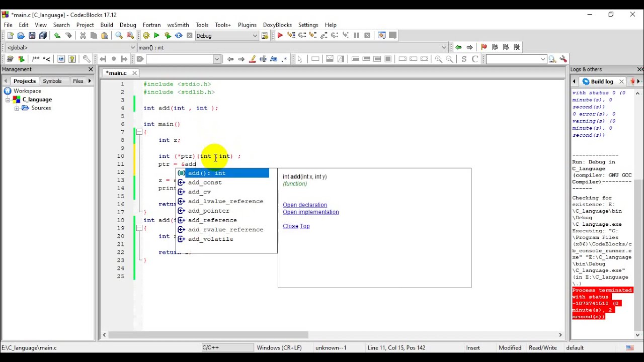
Task: Run the program with the green arrow
Action: 156,36
